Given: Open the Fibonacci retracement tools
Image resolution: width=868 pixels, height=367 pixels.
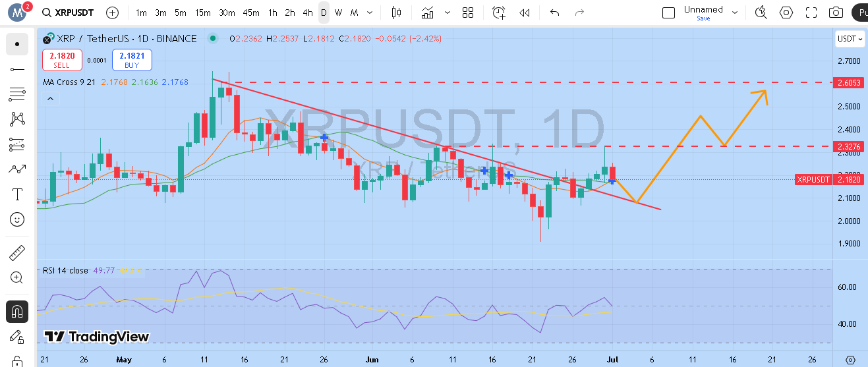Looking at the screenshot, I should pyautogui.click(x=17, y=94).
